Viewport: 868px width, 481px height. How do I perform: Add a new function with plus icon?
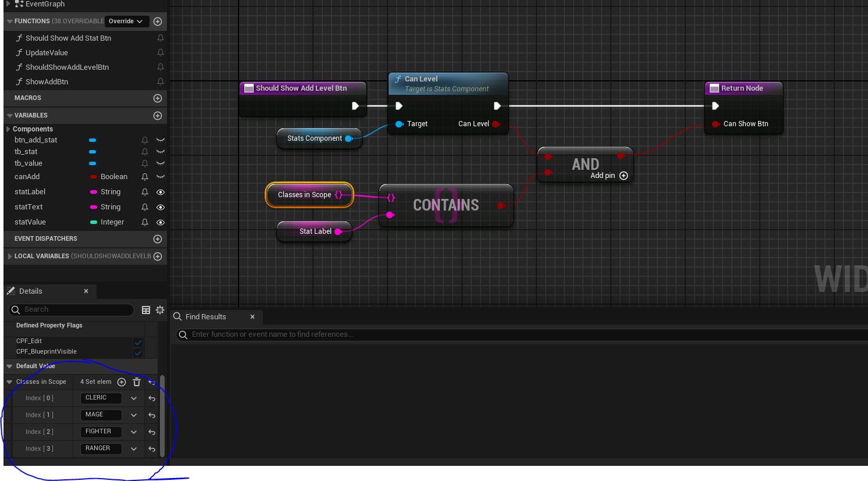tap(158, 22)
